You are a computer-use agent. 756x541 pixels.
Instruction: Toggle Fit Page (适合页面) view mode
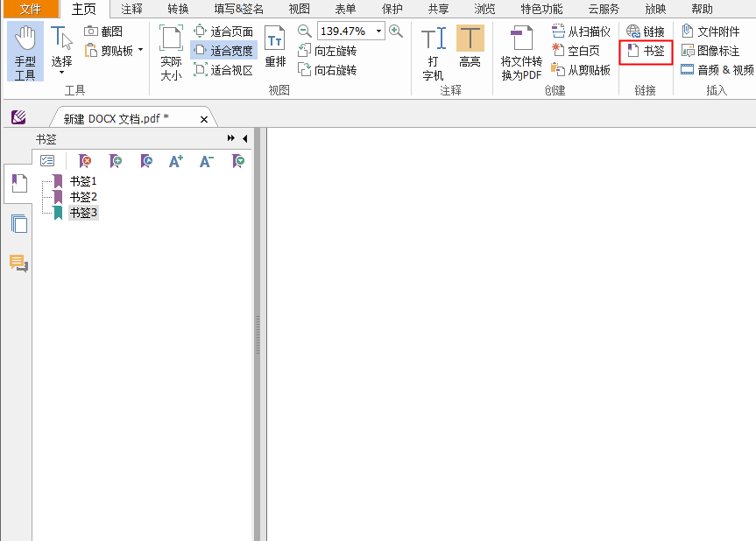click(223, 32)
